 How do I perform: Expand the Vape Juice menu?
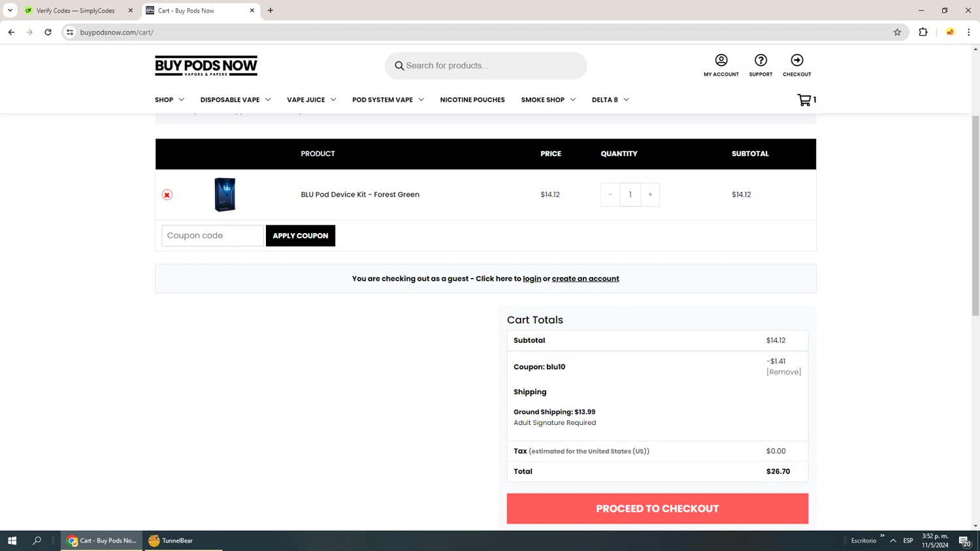(x=311, y=100)
